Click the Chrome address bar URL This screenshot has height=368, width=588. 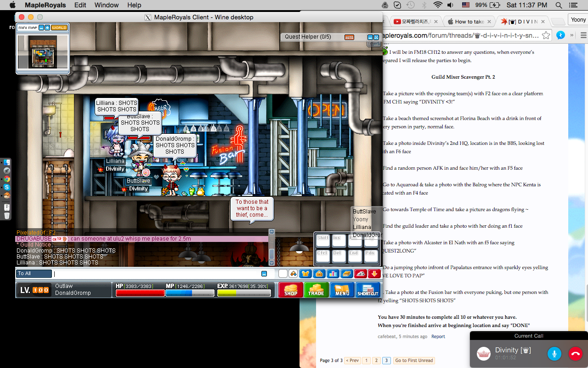coord(461,35)
